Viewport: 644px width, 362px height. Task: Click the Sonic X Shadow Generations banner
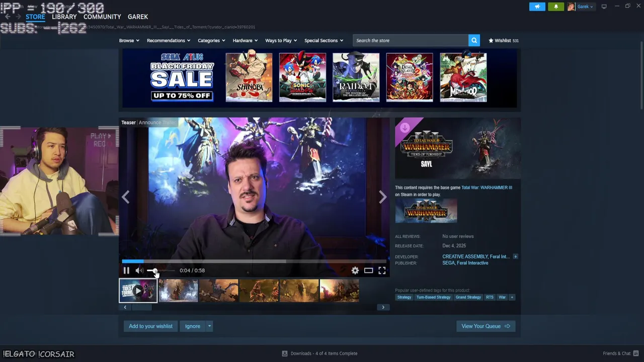[x=302, y=77]
